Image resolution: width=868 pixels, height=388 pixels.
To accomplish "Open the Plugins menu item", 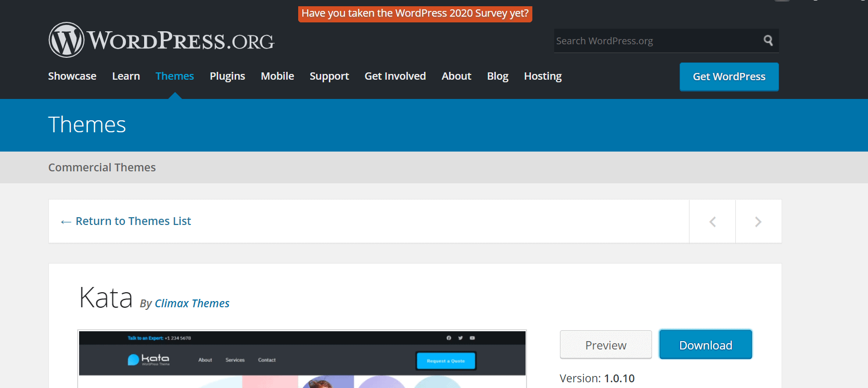I will (x=227, y=76).
